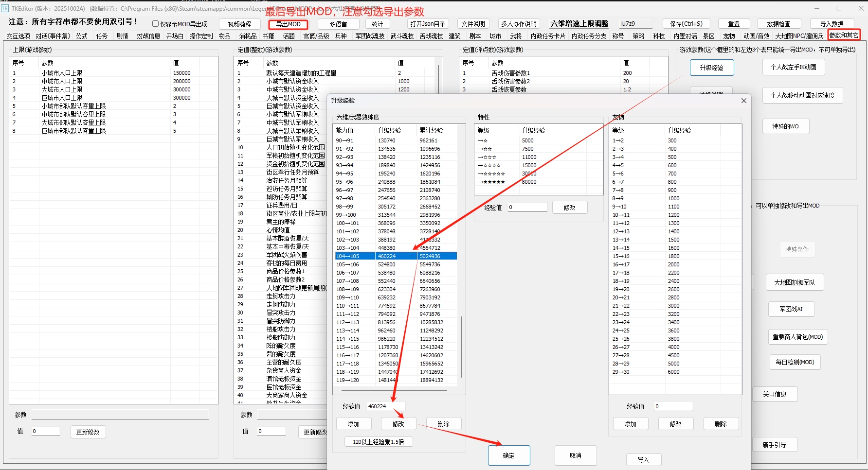Click the TKEditor app icon in title bar
Viewport: 868px width, 470px height.
(5, 8)
